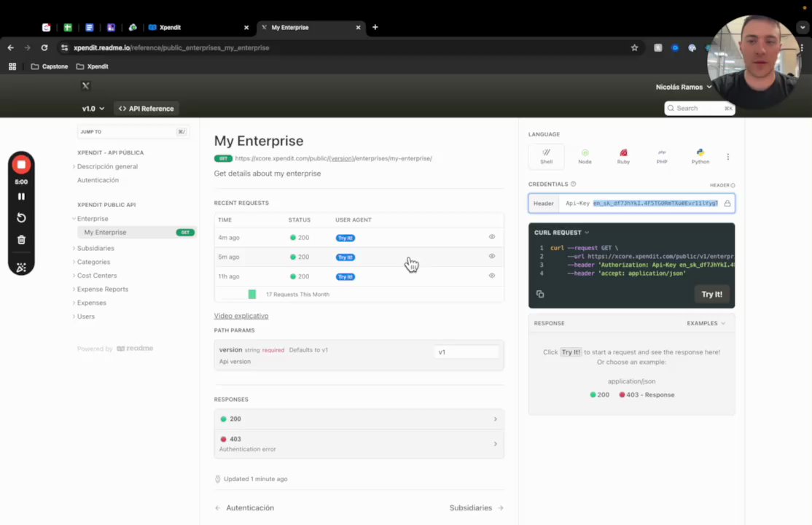The width and height of the screenshot is (812, 525).
Task: Close the My Enterprise browser tab
Action: tap(358, 28)
